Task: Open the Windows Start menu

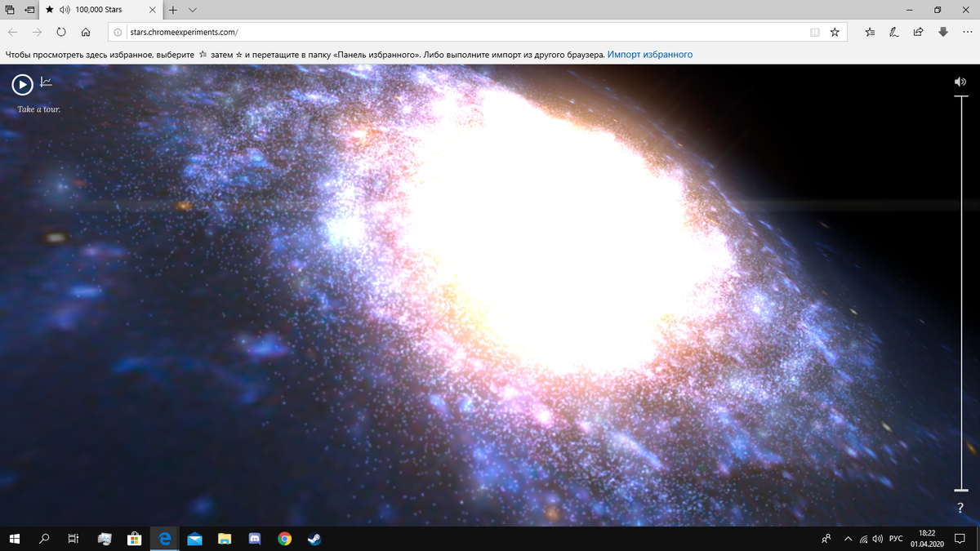Action: pos(14,539)
